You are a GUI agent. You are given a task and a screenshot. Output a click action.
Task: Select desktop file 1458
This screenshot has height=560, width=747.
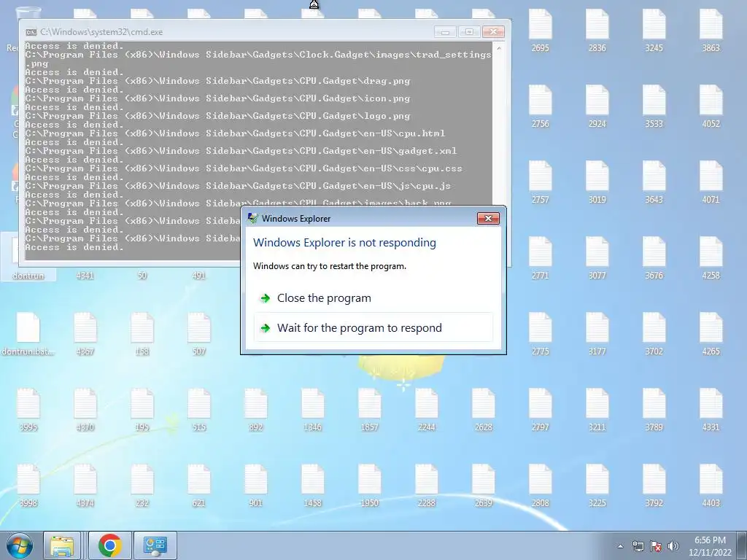tap(312, 485)
